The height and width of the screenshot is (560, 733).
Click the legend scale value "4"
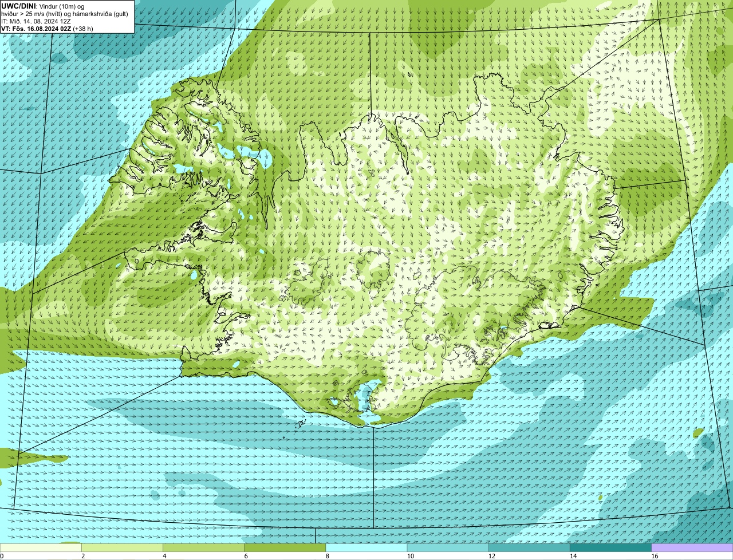point(164,556)
